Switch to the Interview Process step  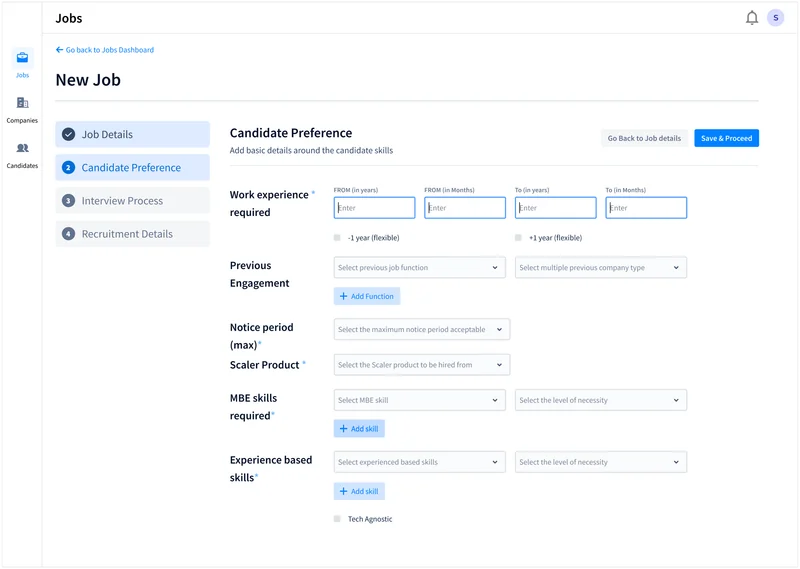click(132, 201)
